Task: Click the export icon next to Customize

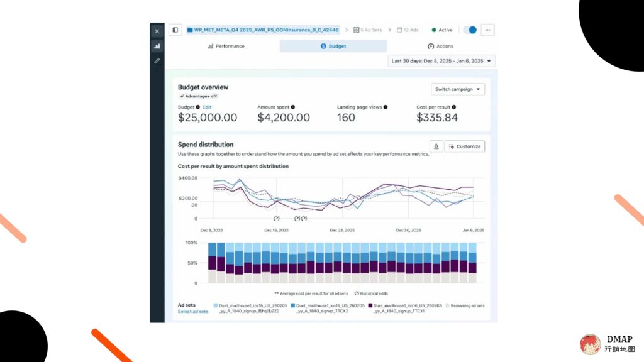Action: coord(436,146)
